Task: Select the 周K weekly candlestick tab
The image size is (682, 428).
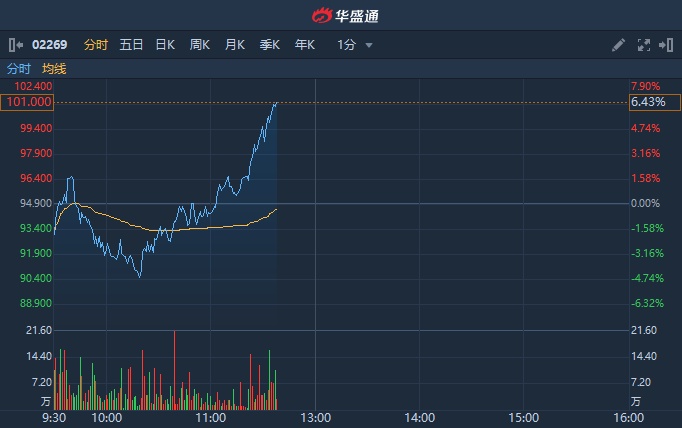Action: (200, 45)
